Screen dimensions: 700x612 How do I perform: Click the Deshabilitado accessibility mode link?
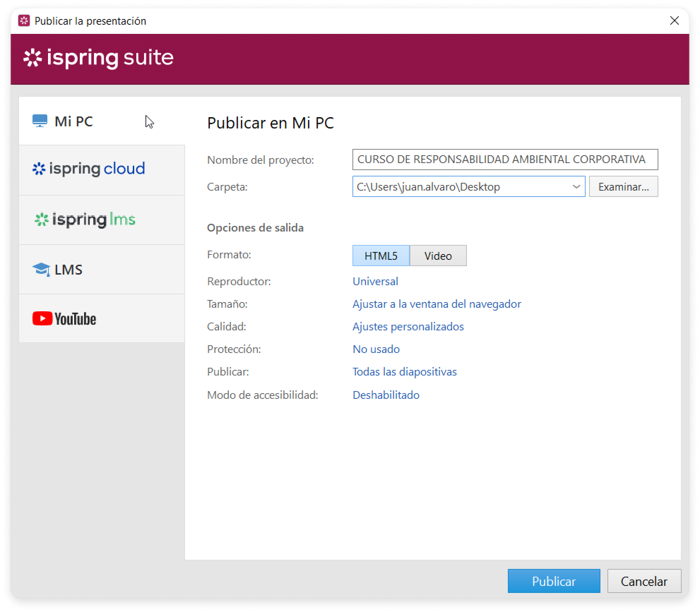click(386, 395)
